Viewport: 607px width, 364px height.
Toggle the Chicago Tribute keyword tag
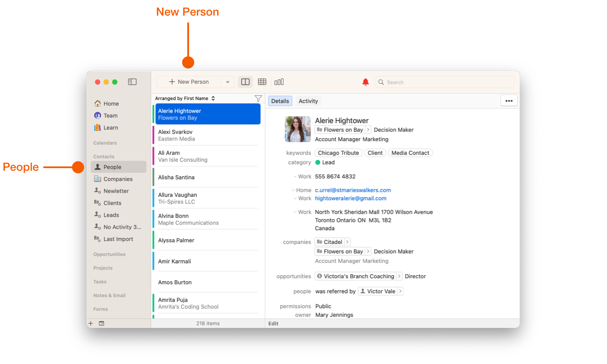pos(338,153)
